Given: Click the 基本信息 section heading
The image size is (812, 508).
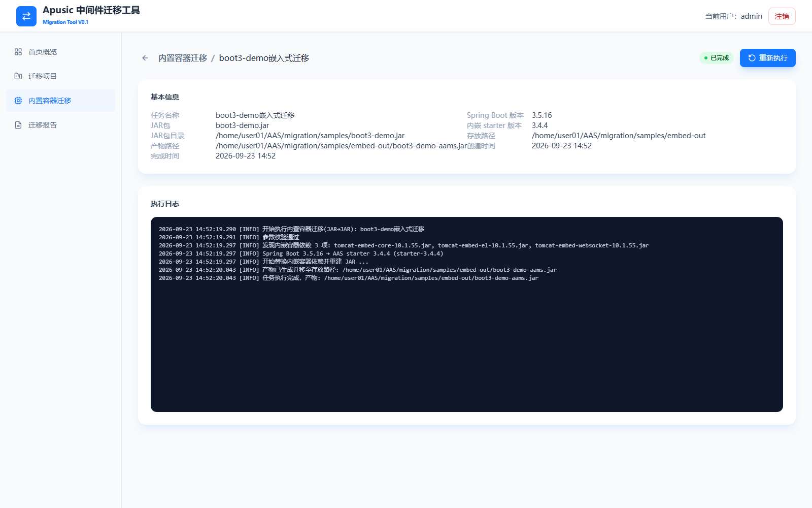Looking at the screenshot, I should click(x=165, y=97).
